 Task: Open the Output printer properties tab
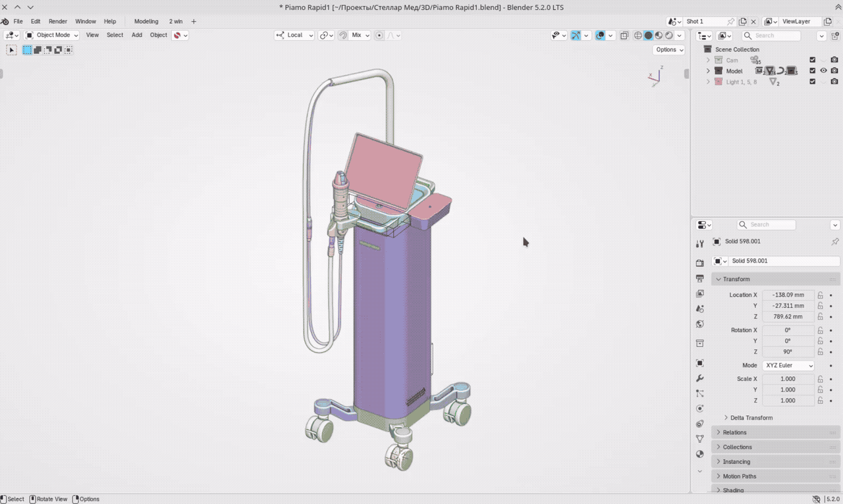[x=700, y=278]
